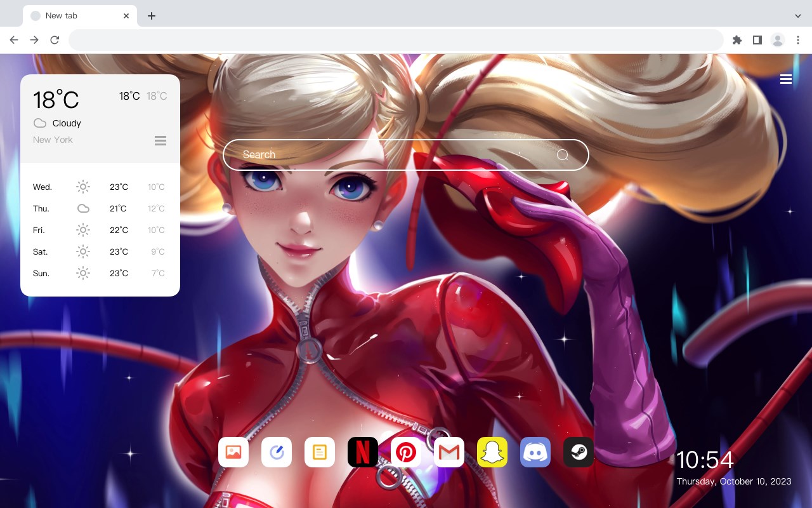
Task: Click the 10:54 clock display
Action: (705, 460)
